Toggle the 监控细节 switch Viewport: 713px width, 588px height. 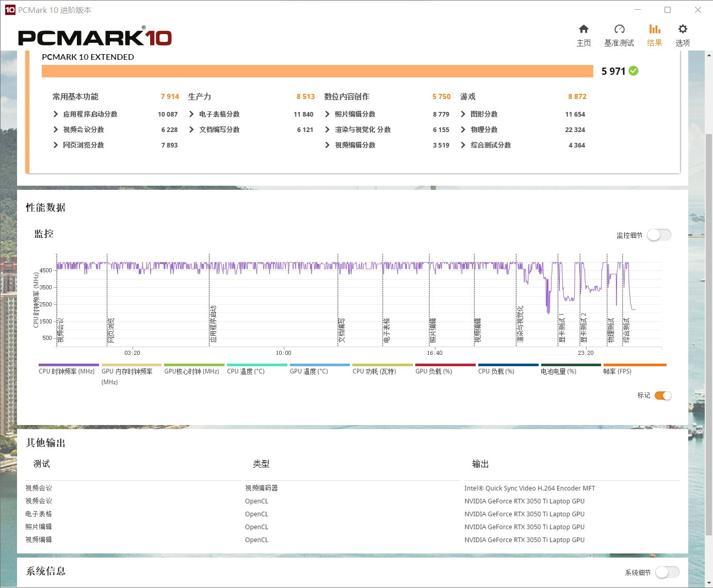pyautogui.click(x=659, y=235)
